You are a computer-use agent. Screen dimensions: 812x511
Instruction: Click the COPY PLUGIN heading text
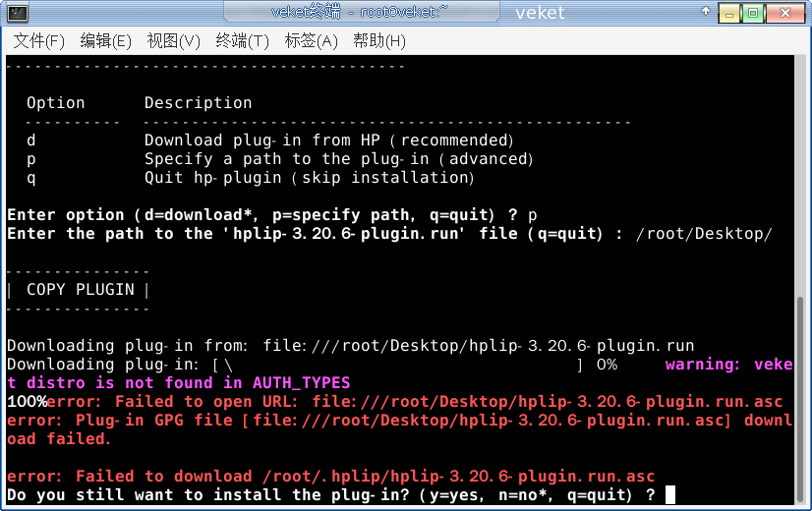pos(80,289)
